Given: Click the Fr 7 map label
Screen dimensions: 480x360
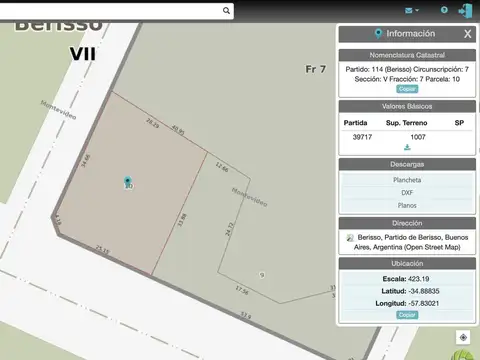Looking at the screenshot, I should [315, 69].
